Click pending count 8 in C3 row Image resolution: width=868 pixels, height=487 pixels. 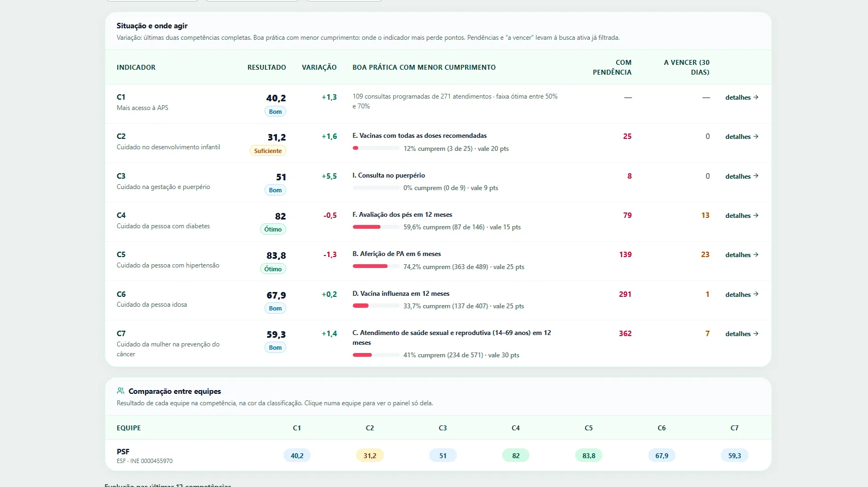(x=629, y=176)
